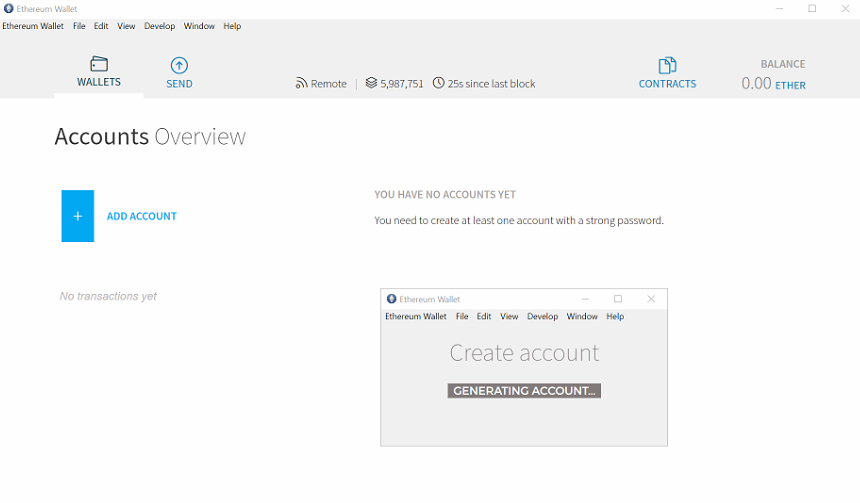860x503 pixels.
Task: Open Help menu in Create account window
Action: 615,317
